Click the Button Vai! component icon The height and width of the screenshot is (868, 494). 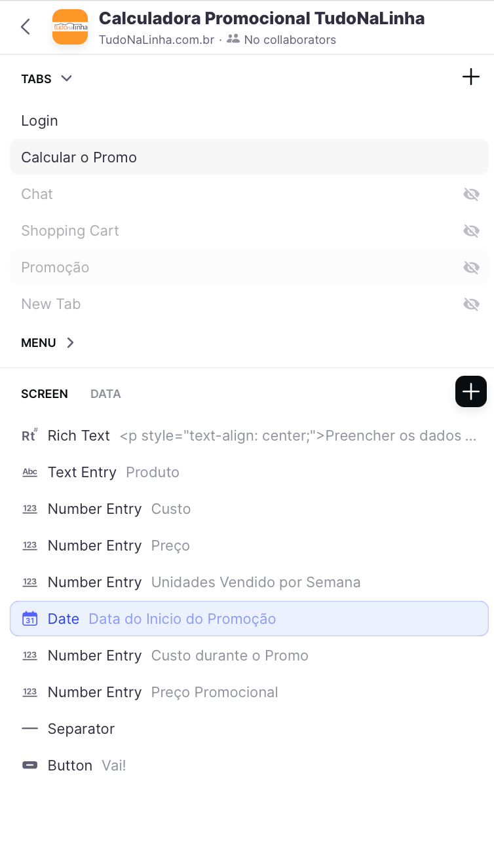(29, 765)
